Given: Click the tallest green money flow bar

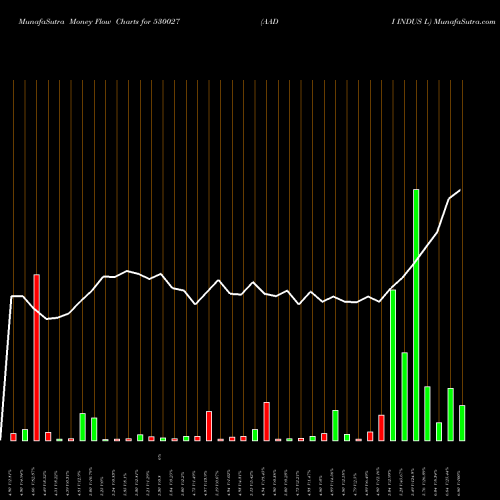Looking at the screenshot, I should click(x=416, y=315).
